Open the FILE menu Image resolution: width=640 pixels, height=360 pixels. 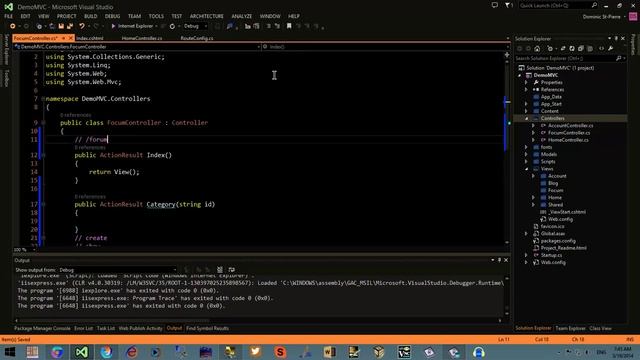9,16
